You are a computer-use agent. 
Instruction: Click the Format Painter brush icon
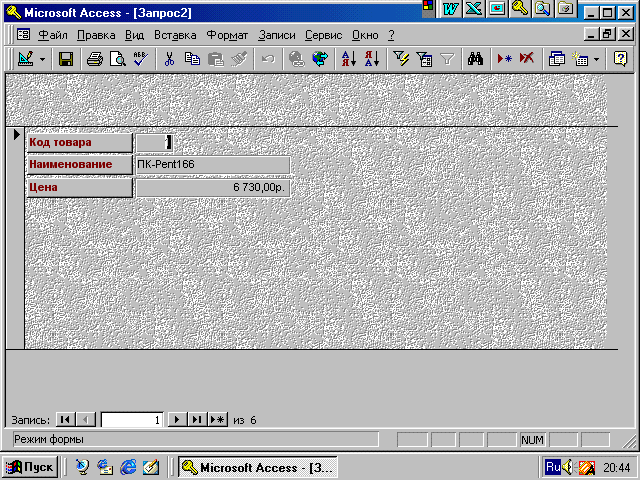coord(239,59)
